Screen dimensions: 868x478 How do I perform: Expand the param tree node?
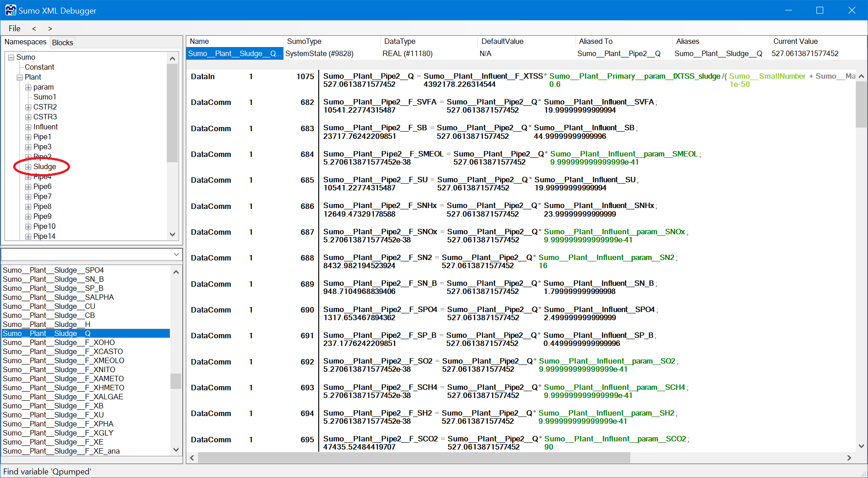(28, 87)
